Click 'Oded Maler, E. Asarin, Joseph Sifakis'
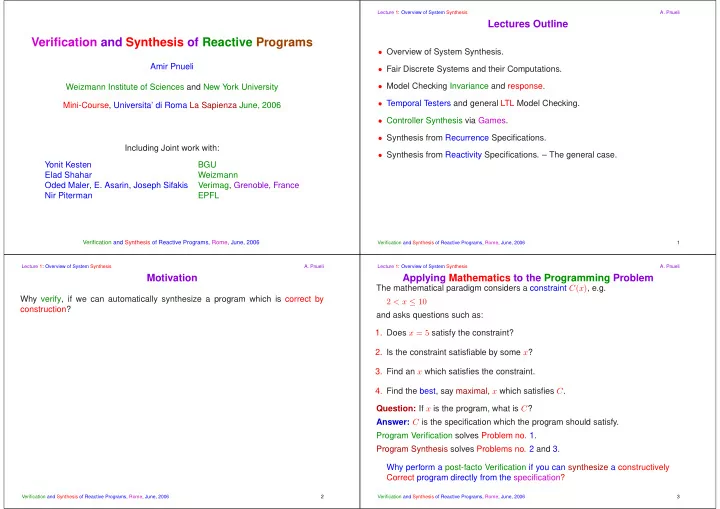 (116, 185)
